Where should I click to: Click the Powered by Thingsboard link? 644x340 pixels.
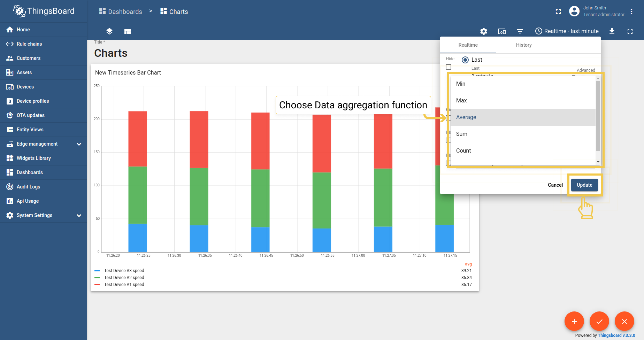tap(616, 335)
